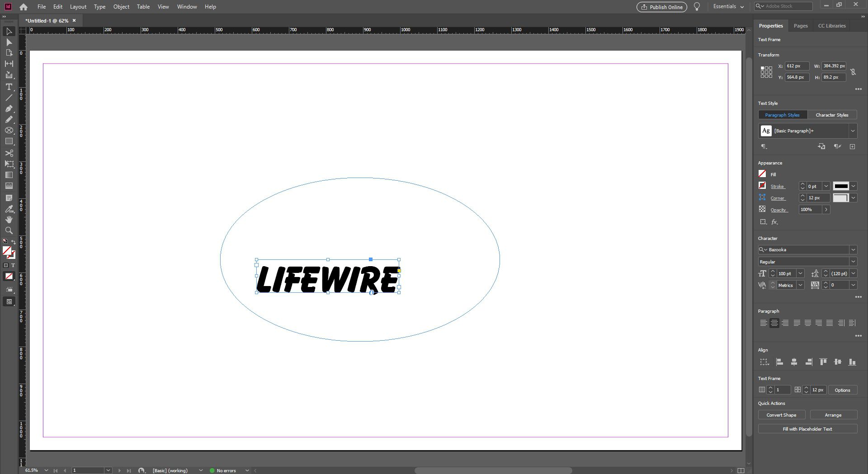The width and height of the screenshot is (868, 474).
Task: Switch to the CC Libraries tab
Action: (831, 26)
